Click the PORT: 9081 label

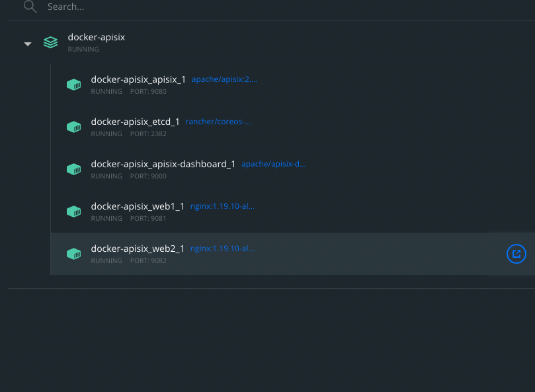coord(148,218)
